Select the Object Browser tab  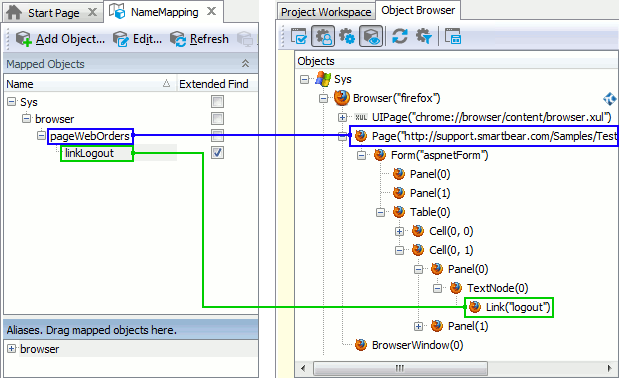coord(418,10)
